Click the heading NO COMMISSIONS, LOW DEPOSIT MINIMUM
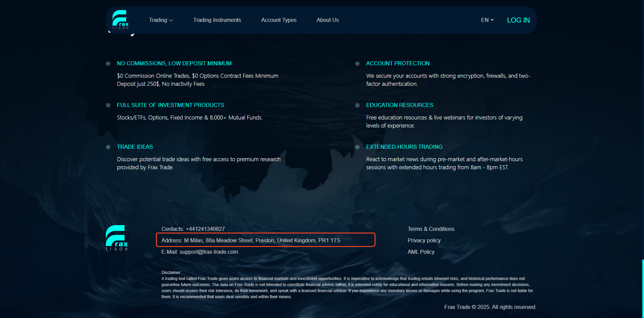The height and width of the screenshot is (318, 644). point(174,63)
